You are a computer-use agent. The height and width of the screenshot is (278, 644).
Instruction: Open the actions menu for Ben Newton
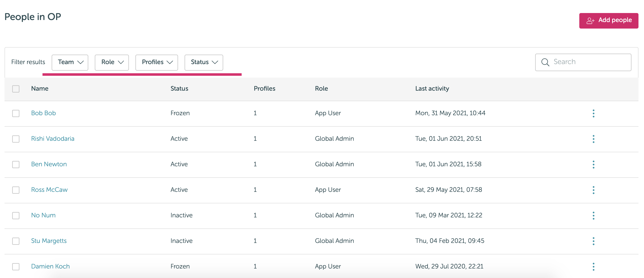(x=593, y=165)
